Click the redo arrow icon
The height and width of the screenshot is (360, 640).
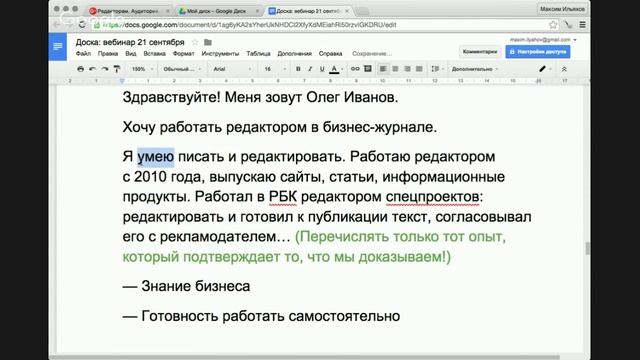[x=105, y=69]
